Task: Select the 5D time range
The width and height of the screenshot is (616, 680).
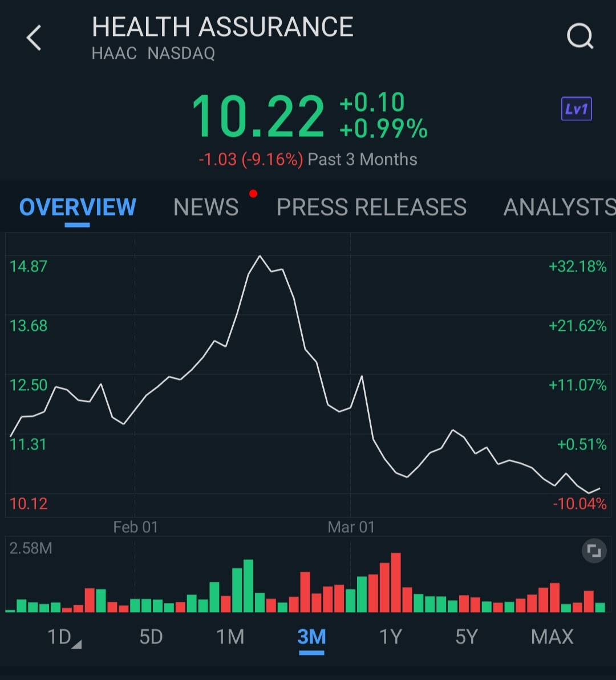Action: coord(151,637)
